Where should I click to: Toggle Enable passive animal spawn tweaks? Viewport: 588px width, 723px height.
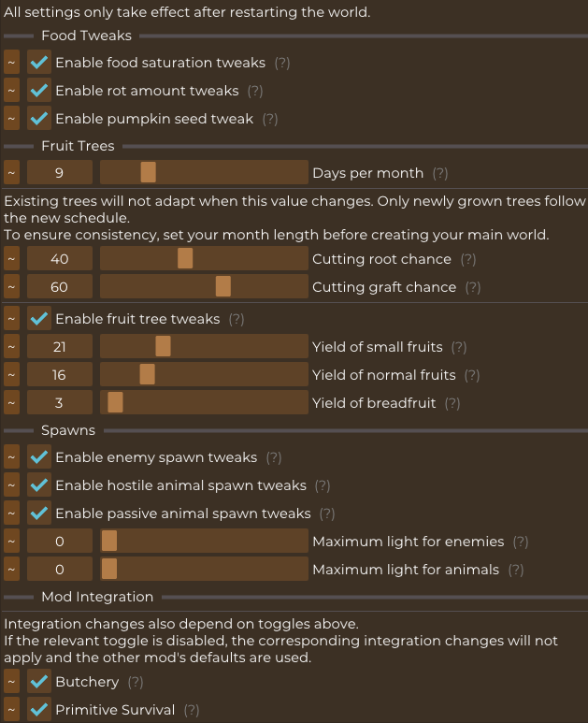pos(39,513)
